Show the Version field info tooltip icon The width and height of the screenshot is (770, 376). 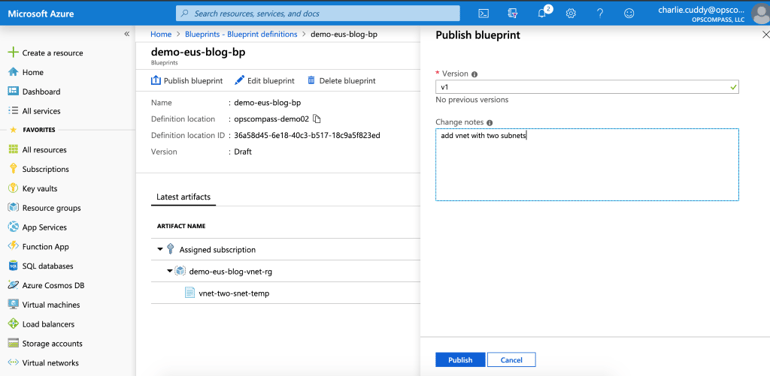pos(474,74)
